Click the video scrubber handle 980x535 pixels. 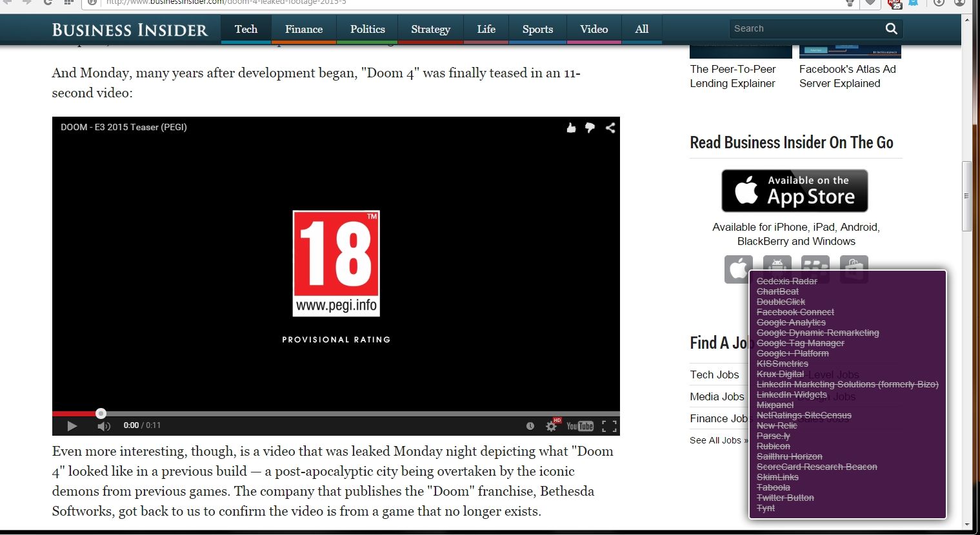[101, 414]
